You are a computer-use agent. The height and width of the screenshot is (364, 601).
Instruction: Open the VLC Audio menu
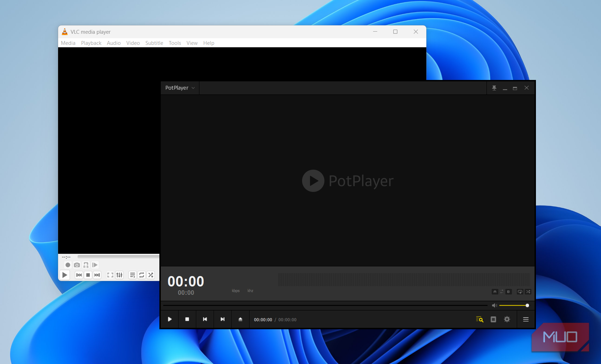(x=114, y=43)
